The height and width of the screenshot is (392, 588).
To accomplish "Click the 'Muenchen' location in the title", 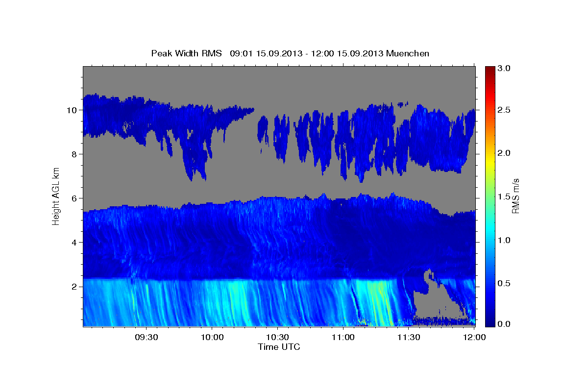I will pos(408,53).
